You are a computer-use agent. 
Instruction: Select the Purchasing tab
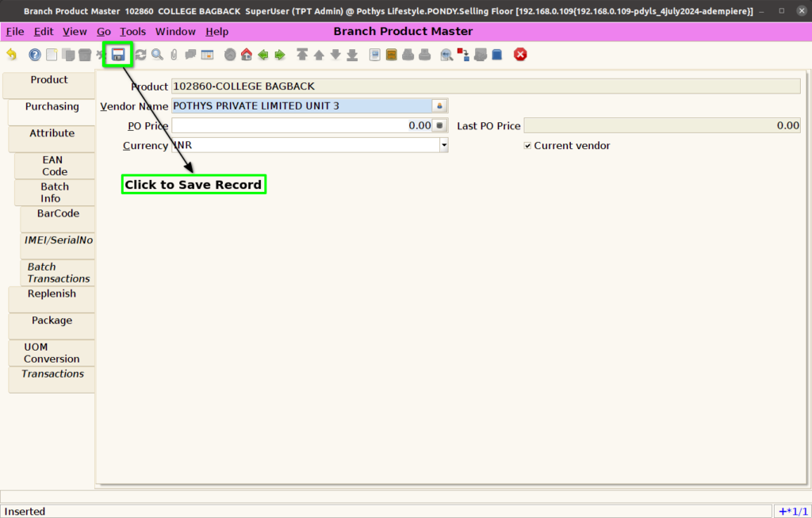click(52, 111)
